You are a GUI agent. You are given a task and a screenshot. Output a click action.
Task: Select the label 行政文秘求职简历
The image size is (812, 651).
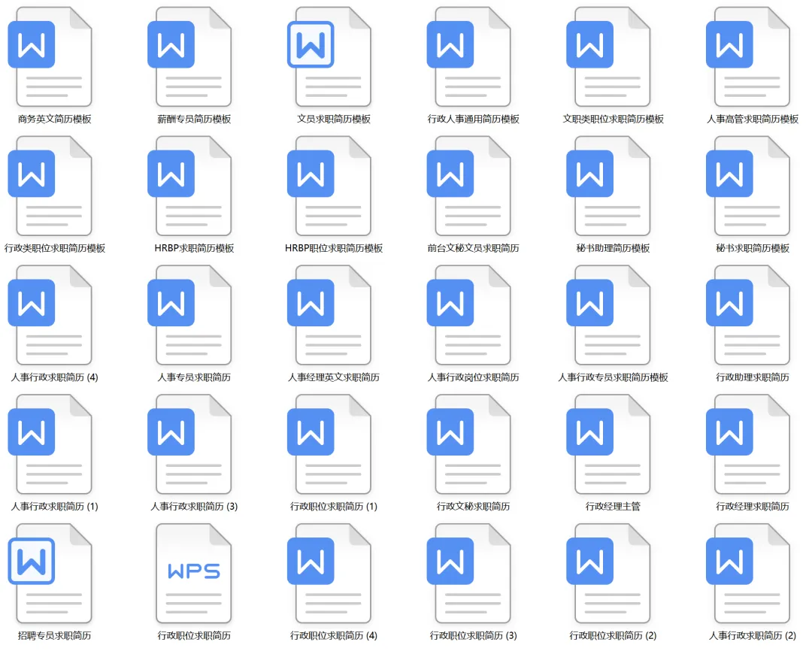tap(474, 506)
